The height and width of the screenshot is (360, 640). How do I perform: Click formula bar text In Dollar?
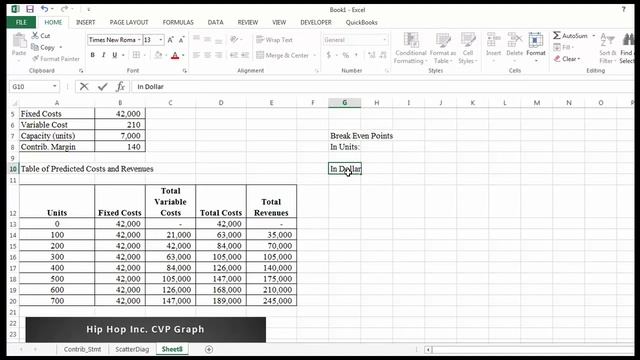150,87
